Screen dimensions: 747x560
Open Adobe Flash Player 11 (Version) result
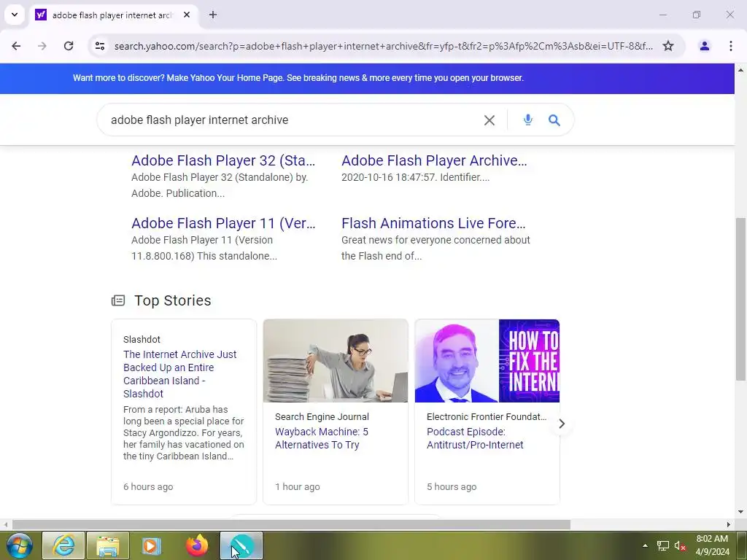(x=223, y=223)
